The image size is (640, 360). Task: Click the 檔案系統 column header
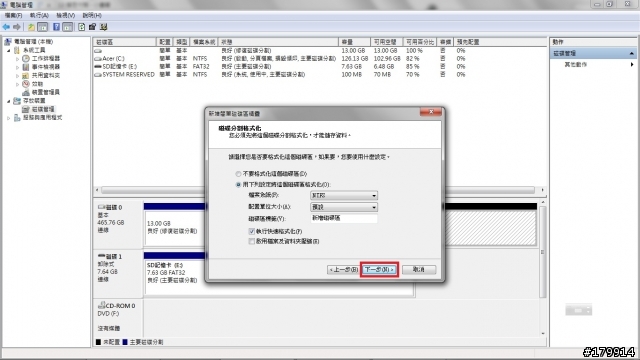(x=204, y=42)
